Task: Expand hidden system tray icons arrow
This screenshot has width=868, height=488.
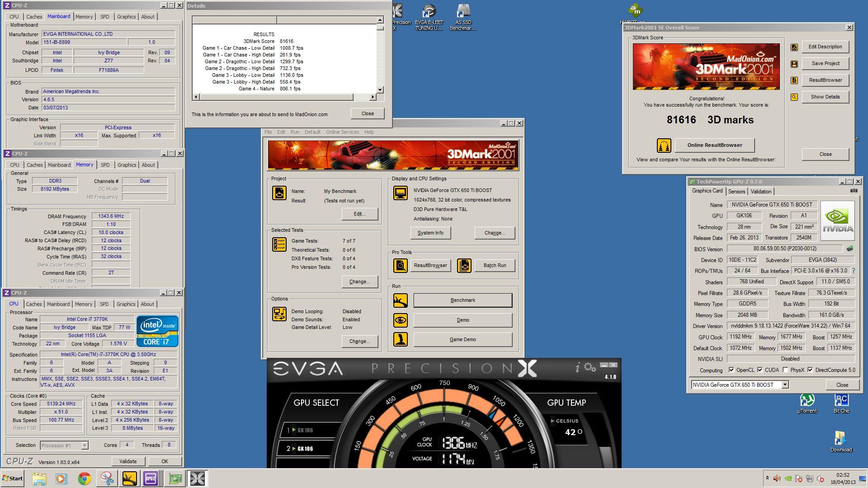Action: coord(767,478)
